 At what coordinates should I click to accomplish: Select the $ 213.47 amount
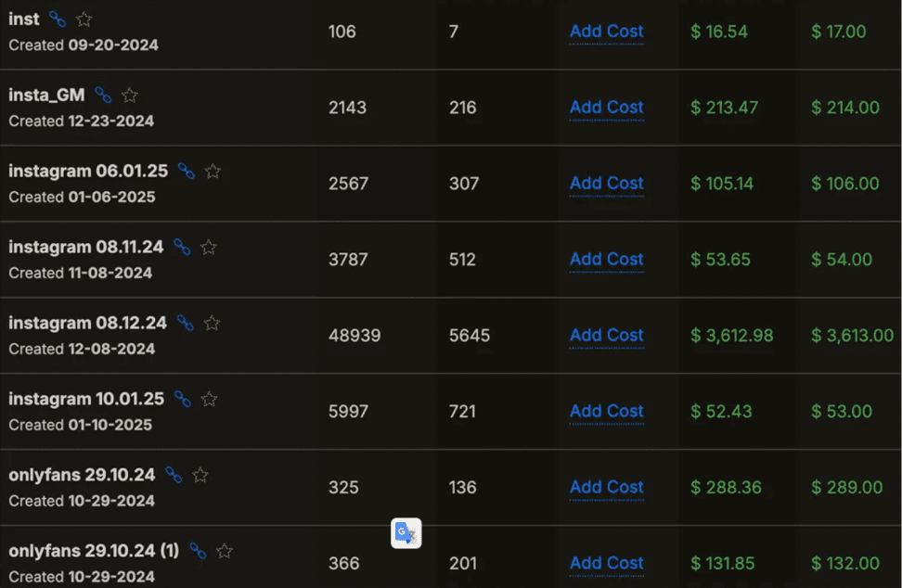click(724, 108)
